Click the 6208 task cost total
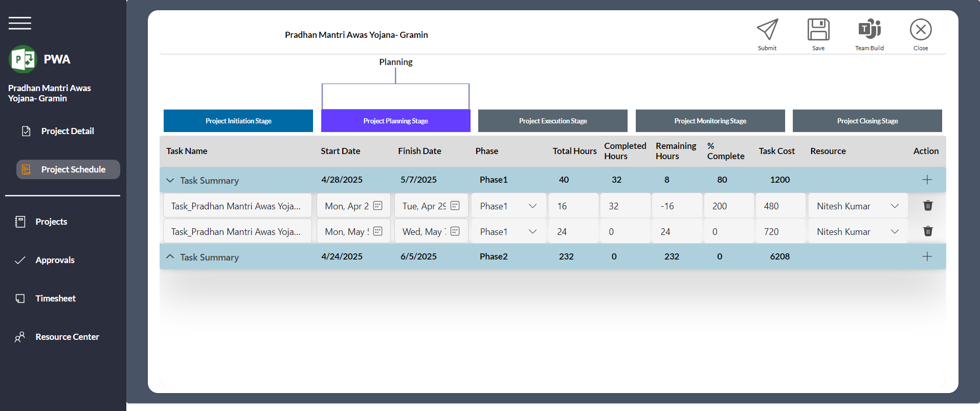The height and width of the screenshot is (411, 980). tap(780, 256)
